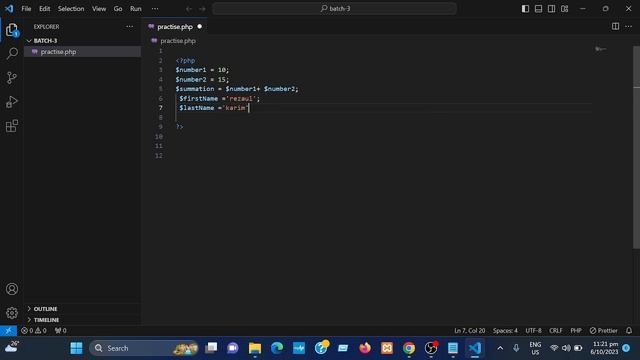Open practise.php in the Explorer tree
The image size is (640, 360).
(82, 52)
